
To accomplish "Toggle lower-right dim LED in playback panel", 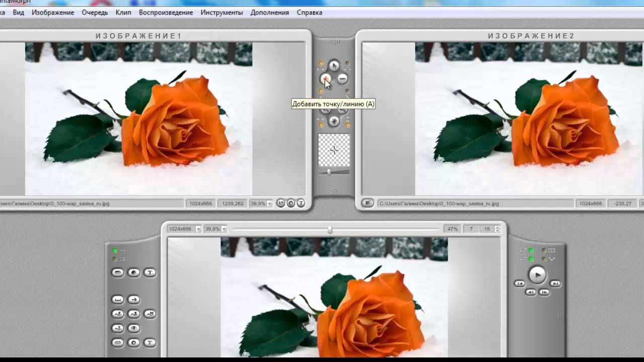I will click(544, 259).
